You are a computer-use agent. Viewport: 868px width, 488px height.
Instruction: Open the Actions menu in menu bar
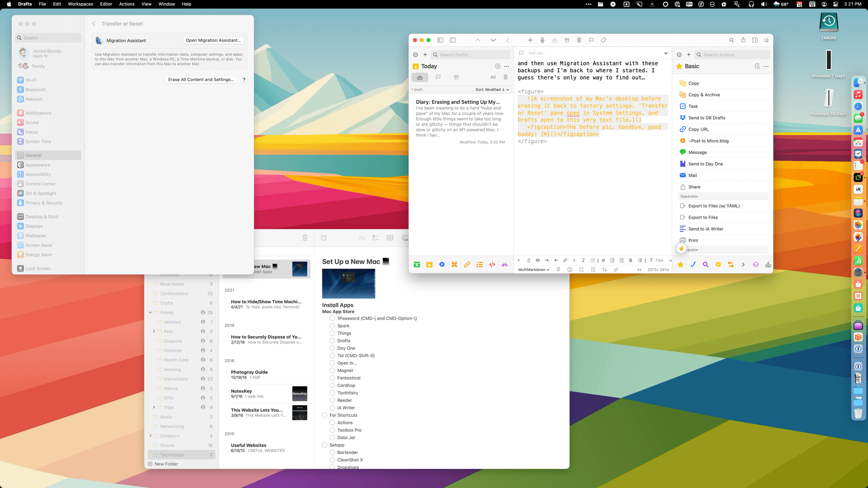(x=127, y=4)
